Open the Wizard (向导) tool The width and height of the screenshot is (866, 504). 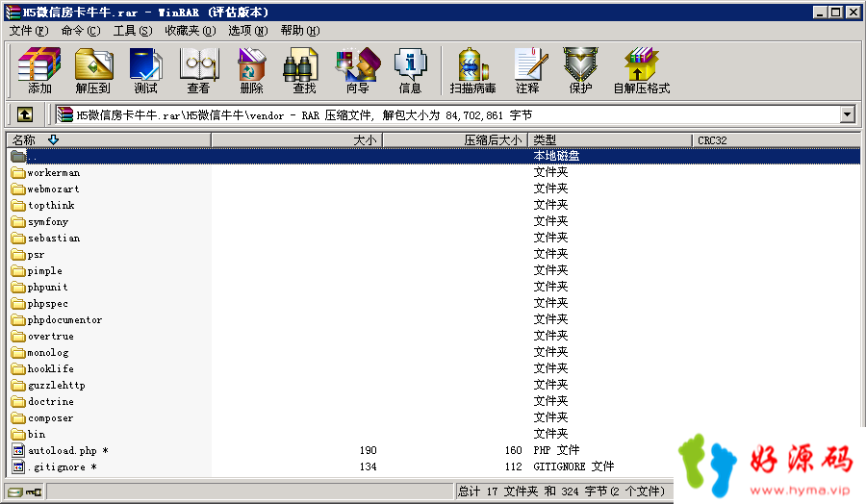(x=358, y=69)
